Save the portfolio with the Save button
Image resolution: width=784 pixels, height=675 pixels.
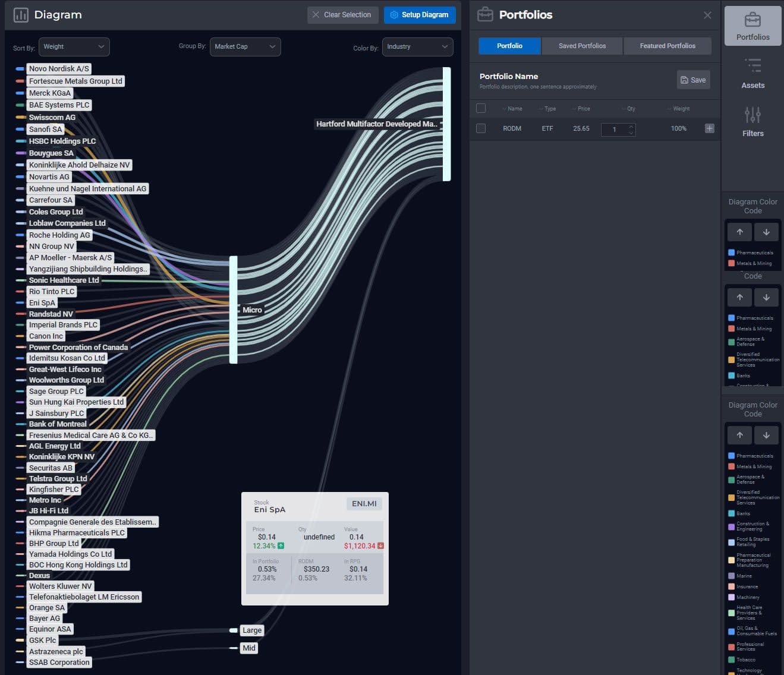(x=693, y=80)
